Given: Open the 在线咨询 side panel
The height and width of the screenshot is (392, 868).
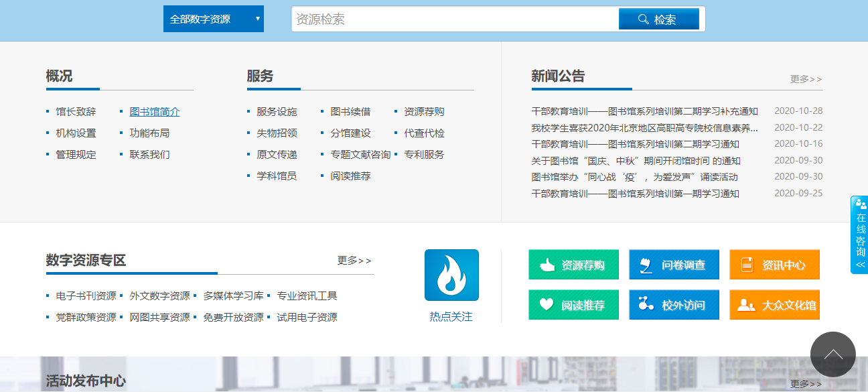Looking at the screenshot, I should click(x=860, y=235).
